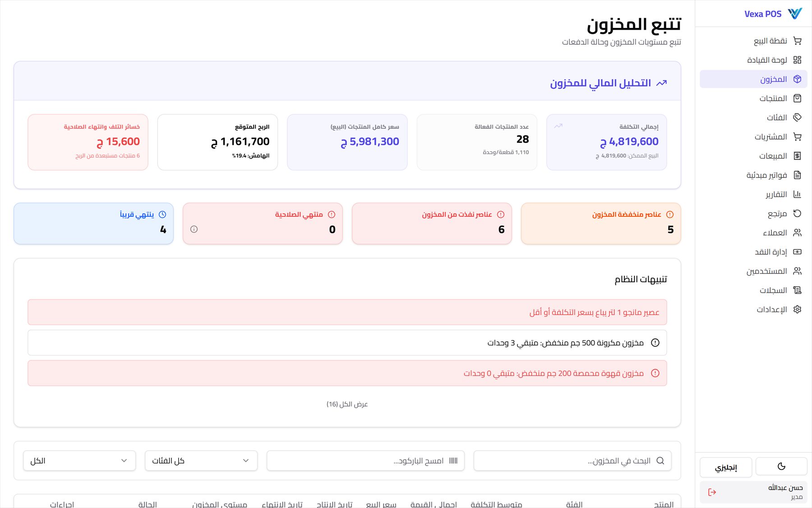Click فواتير مبدئية document icon
812x508 pixels.
(x=797, y=175)
